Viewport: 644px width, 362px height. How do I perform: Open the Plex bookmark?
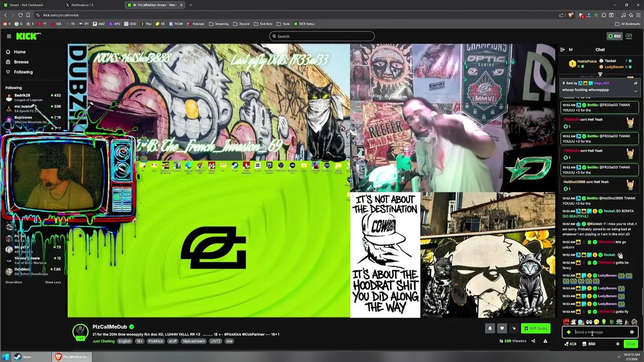point(145,24)
